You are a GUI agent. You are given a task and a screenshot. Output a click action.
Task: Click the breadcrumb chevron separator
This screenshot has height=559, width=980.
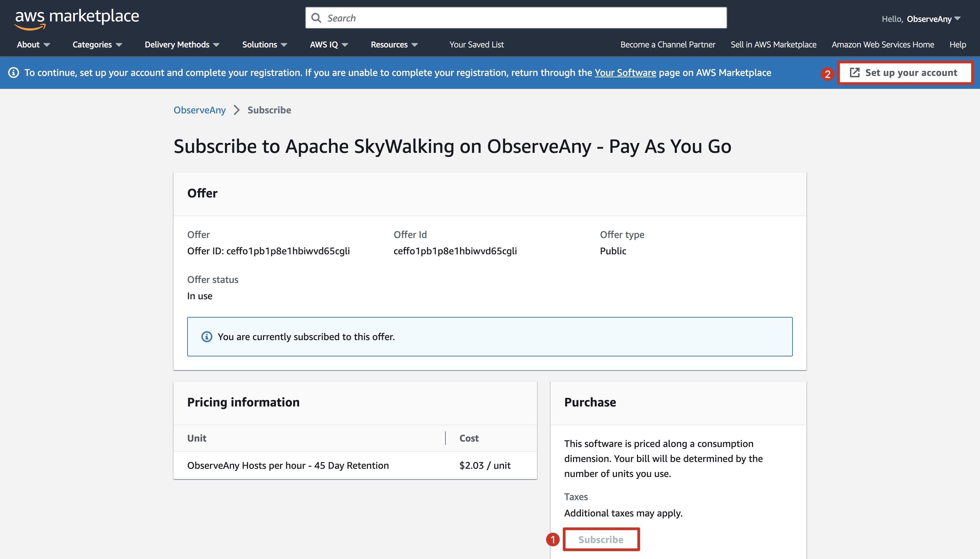[236, 110]
